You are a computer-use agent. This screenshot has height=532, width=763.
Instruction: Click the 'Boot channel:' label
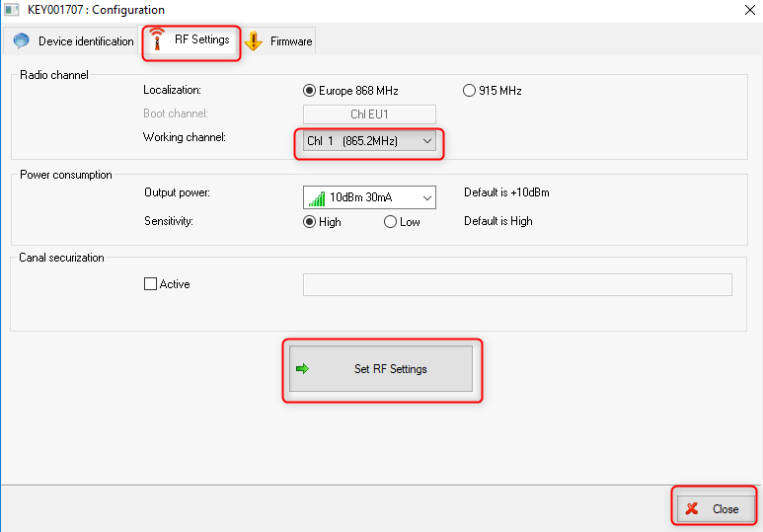[176, 114]
